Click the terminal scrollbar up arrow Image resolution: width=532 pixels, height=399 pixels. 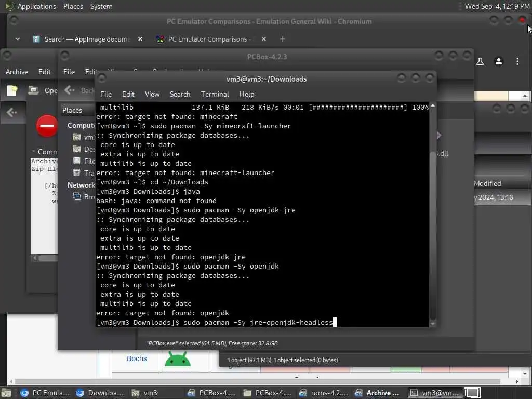[433, 106]
